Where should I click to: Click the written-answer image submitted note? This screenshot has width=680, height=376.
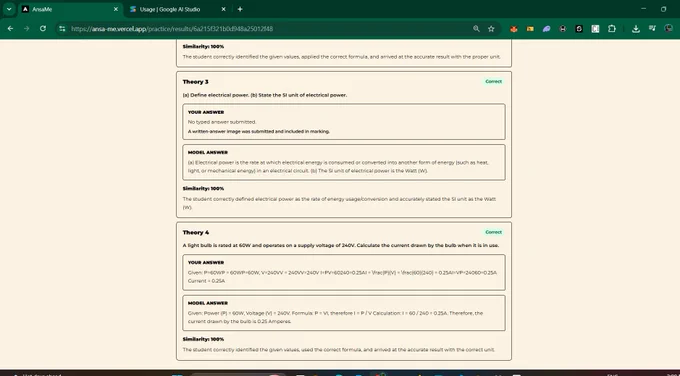point(258,131)
